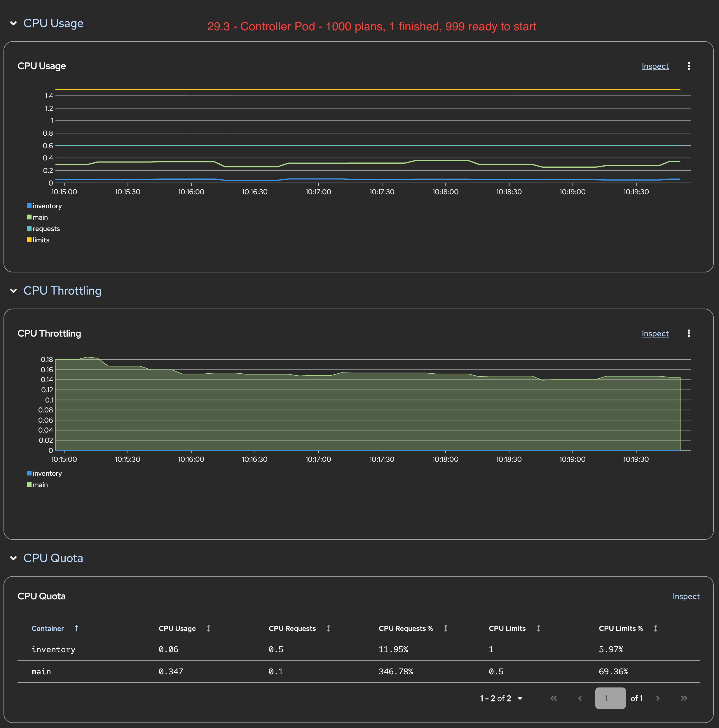Screen dimensions: 719x728
Task: Collapse the CPU Throttling section
Action: [x=14, y=291]
